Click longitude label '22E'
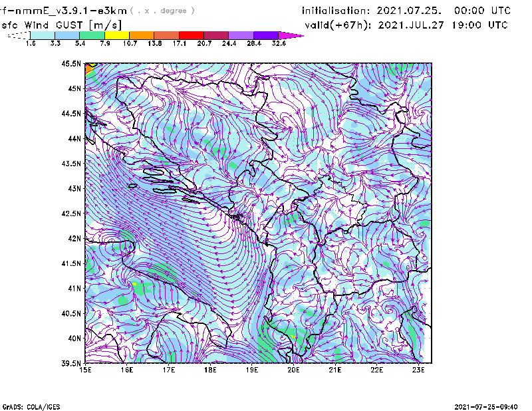This screenshot has height=411, width=532. [x=376, y=370]
